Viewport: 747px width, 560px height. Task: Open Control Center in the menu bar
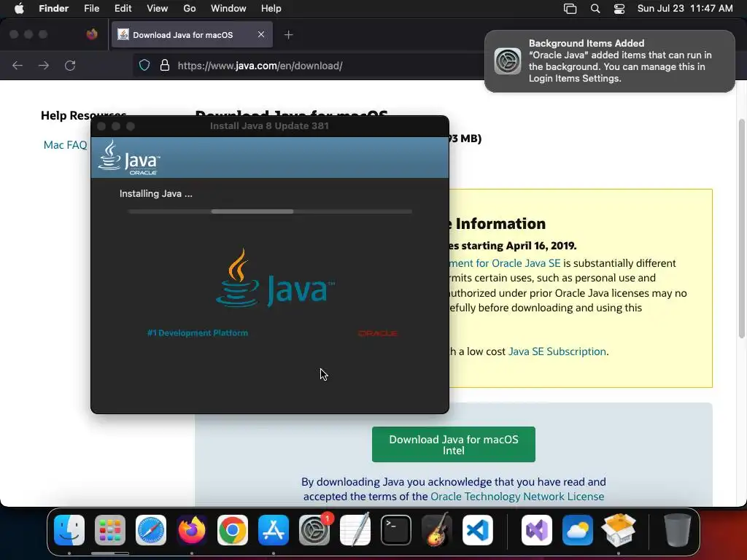619,9
